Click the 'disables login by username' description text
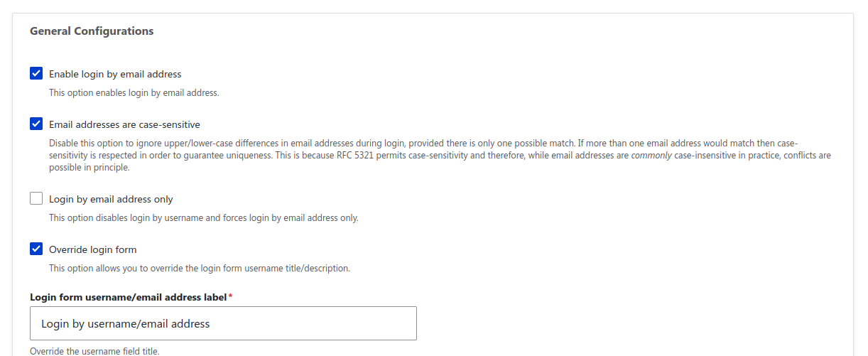This screenshot has width=868, height=356. (203, 218)
